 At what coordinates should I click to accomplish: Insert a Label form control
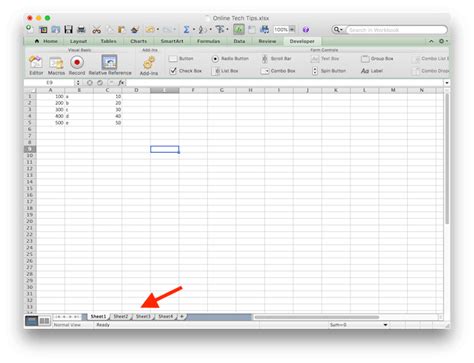pos(372,71)
